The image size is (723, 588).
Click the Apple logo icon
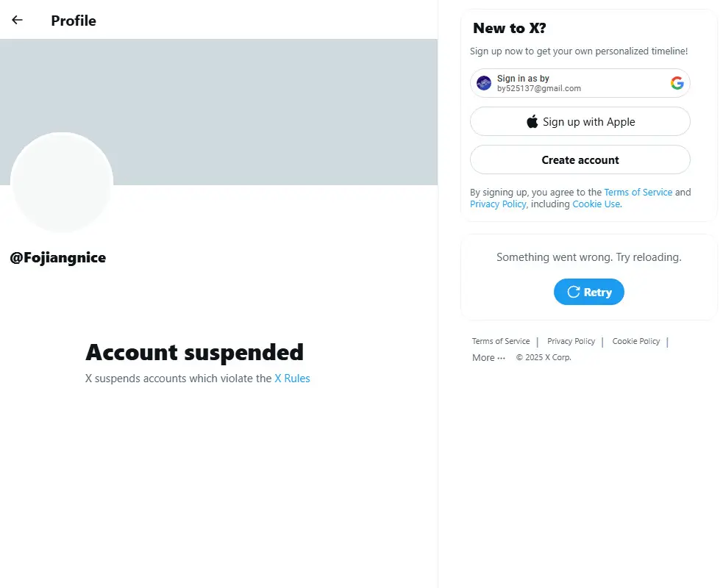pos(532,122)
